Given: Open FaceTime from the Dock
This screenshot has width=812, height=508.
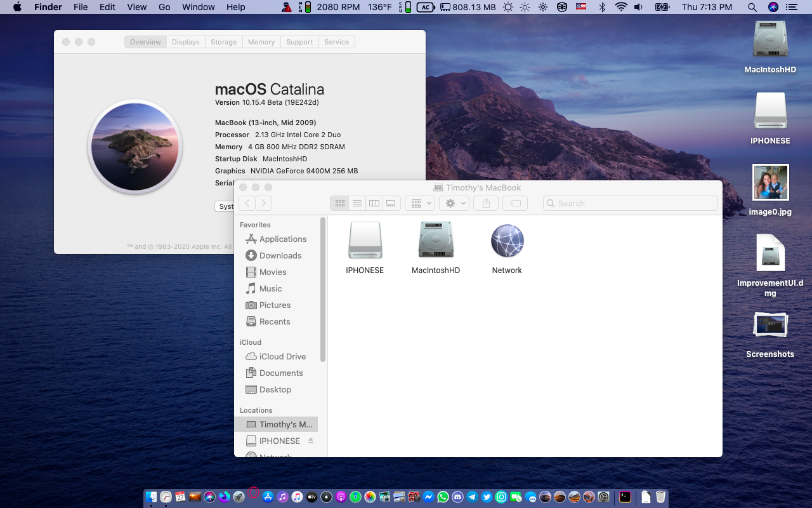Looking at the screenshot, I should point(516,497).
